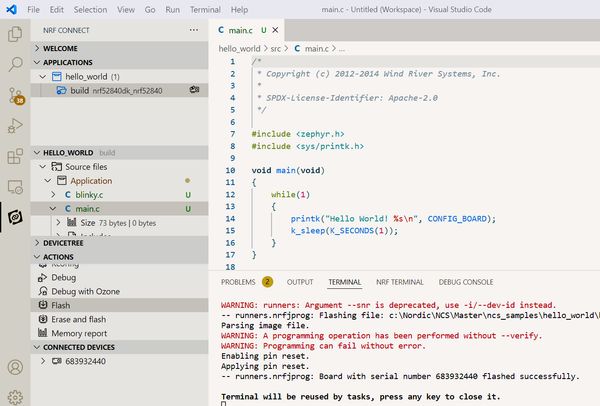This screenshot has width=600, height=406.
Task: Click the Debug action icon
Action: pos(42,277)
